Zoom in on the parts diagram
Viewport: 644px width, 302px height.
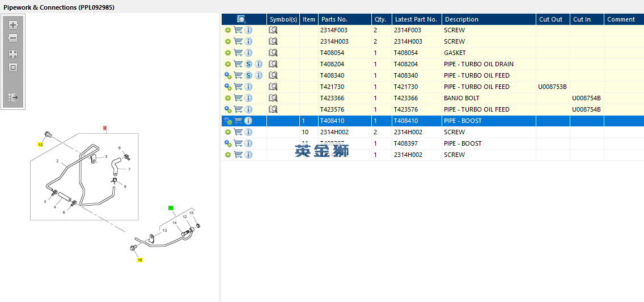click(13, 25)
